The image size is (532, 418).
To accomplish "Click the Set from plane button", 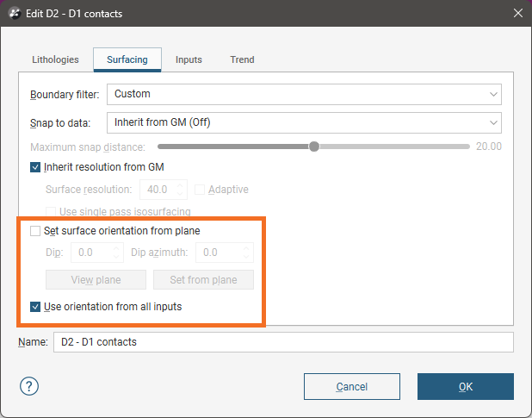I will pos(203,279).
